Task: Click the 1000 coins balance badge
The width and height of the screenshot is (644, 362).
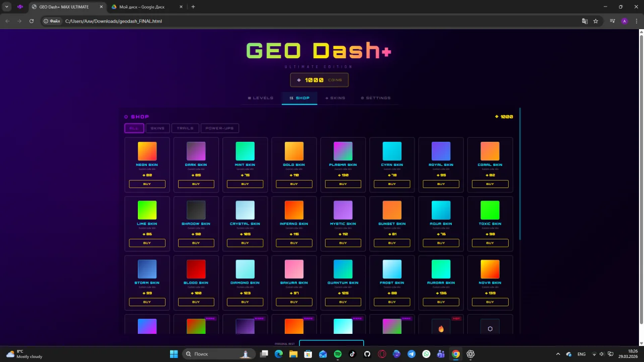Action: pos(319,80)
